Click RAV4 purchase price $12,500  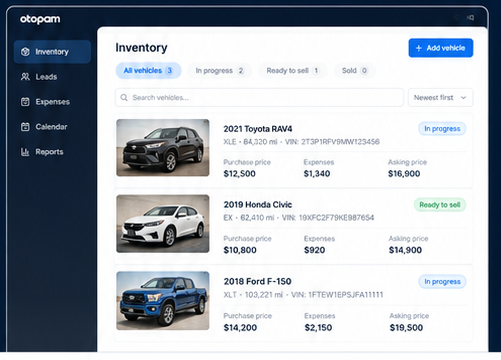pyautogui.click(x=239, y=174)
